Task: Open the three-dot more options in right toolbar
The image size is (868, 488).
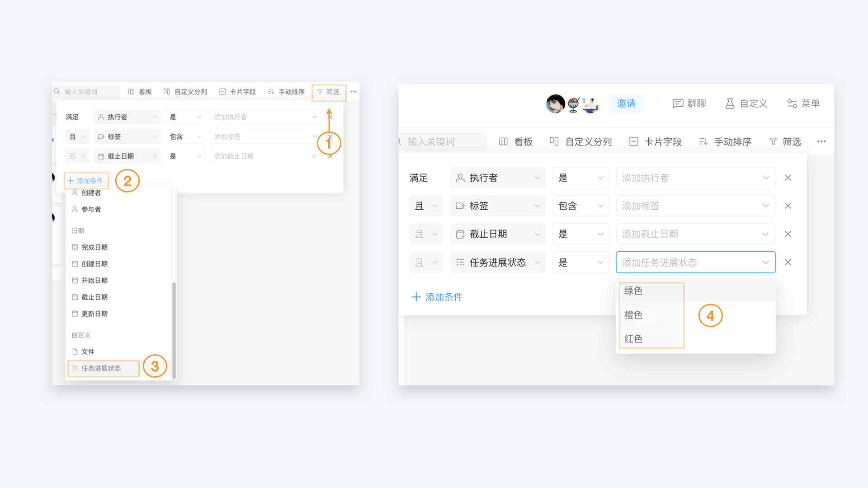Action: [x=821, y=142]
